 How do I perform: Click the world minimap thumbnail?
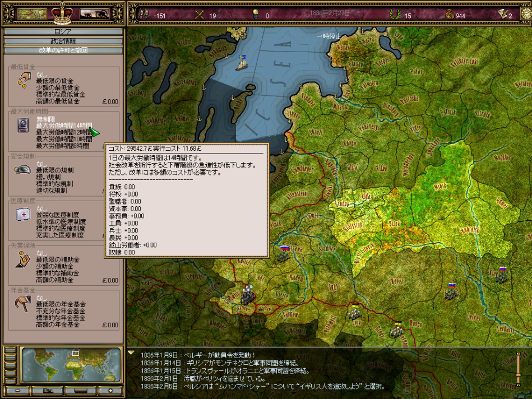[71, 365]
